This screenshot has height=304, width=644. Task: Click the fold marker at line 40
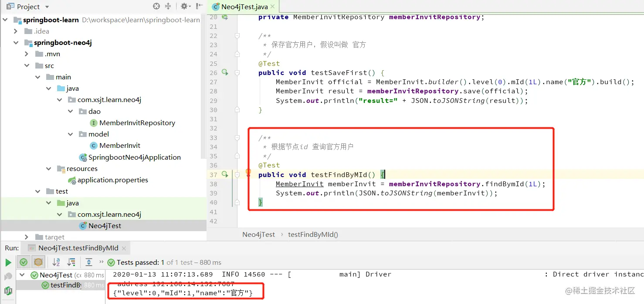pyautogui.click(x=237, y=202)
